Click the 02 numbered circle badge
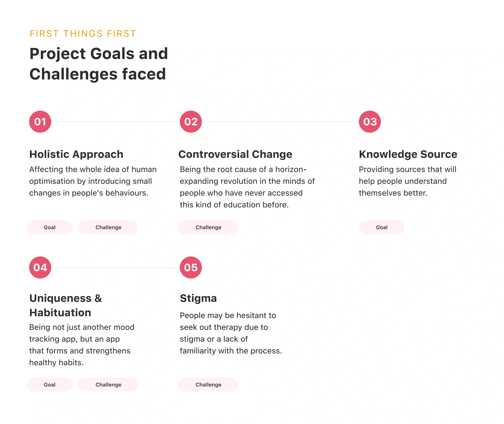This screenshot has height=424, width=504. click(x=191, y=122)
